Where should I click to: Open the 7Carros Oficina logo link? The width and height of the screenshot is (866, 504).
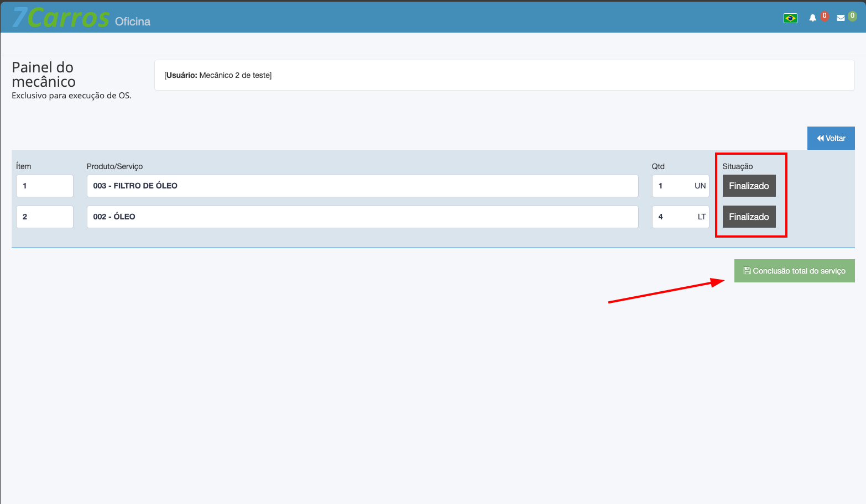point(81,18)
